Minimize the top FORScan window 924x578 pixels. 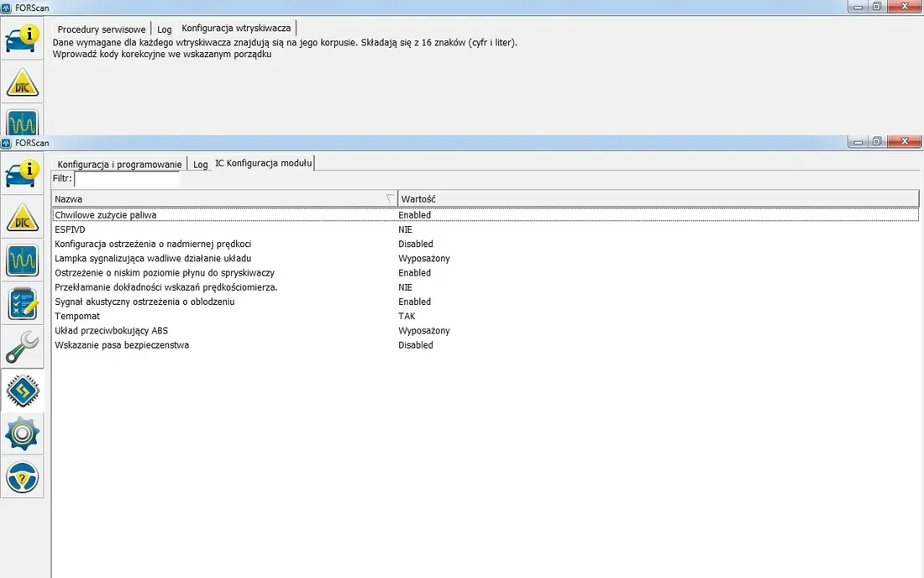click(x=858, y=7)
